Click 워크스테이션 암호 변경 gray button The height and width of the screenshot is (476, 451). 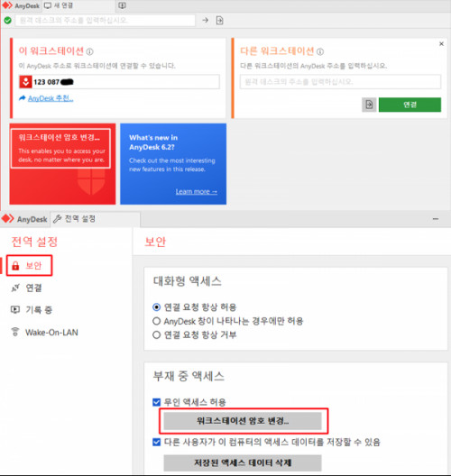[x=243, y=421]
